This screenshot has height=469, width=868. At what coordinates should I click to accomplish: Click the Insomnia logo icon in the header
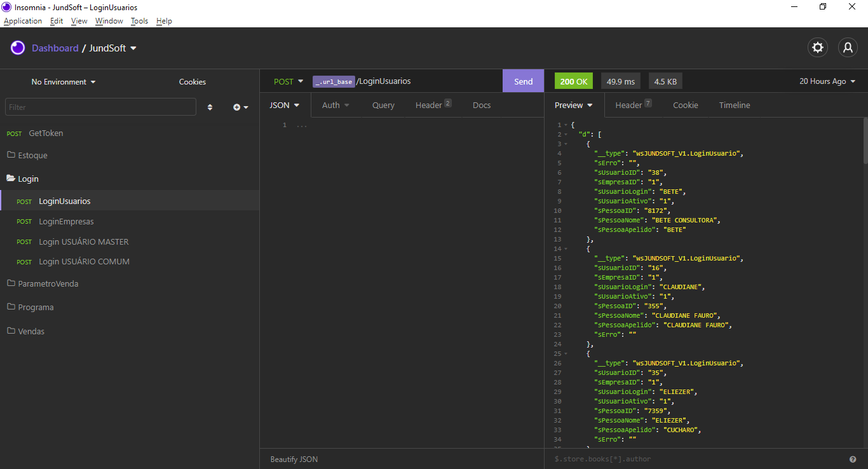point(18,48)
